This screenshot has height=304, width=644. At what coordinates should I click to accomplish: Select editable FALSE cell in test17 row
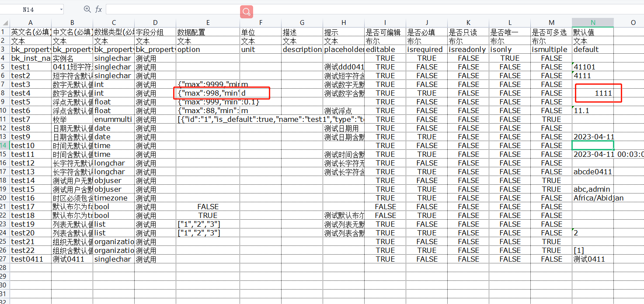click(385, 207)
